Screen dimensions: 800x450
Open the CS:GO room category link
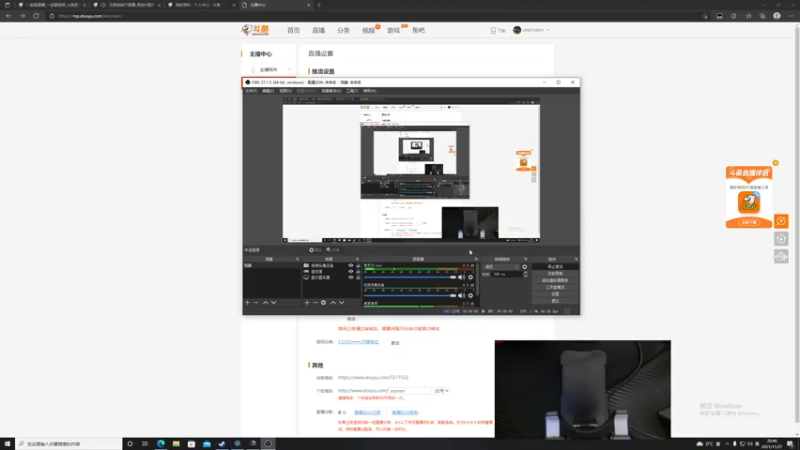pos(358,342)
